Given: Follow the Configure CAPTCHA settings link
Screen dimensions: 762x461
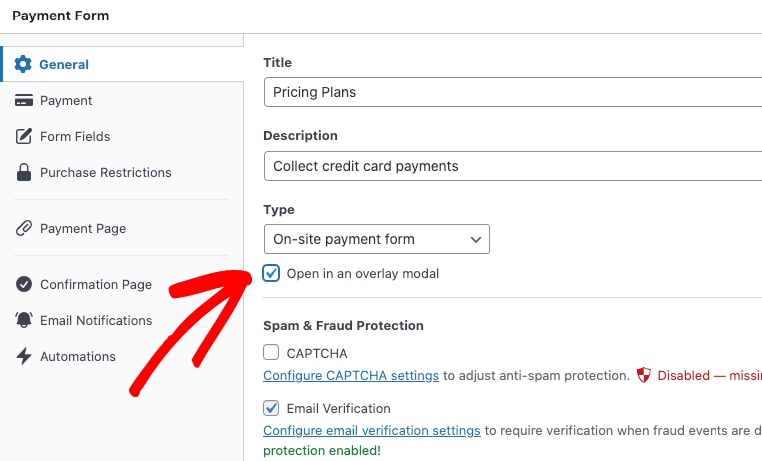Looking at the screenshot, I should point(351,376).
